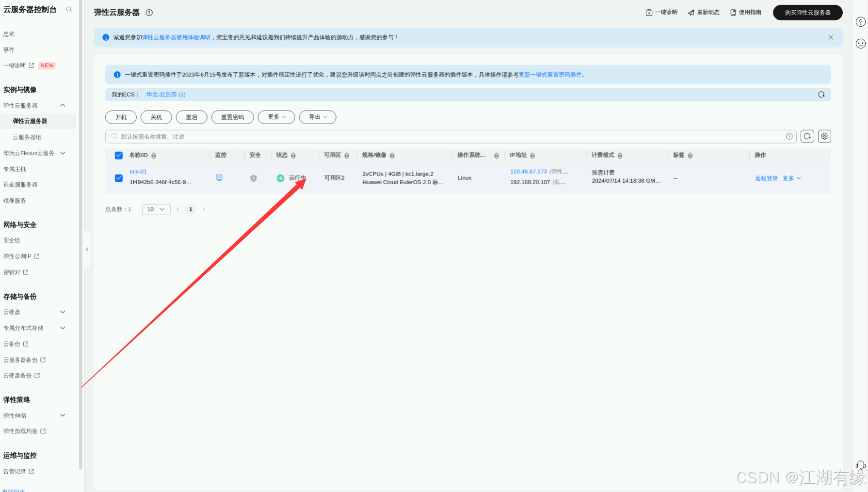
Task: Open 安全组 in the sidebar
Action: [12, 240]
